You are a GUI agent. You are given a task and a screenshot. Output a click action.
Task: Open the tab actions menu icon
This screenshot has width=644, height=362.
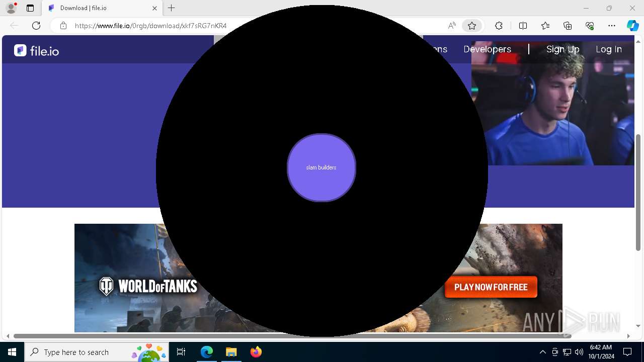[30, 8]
